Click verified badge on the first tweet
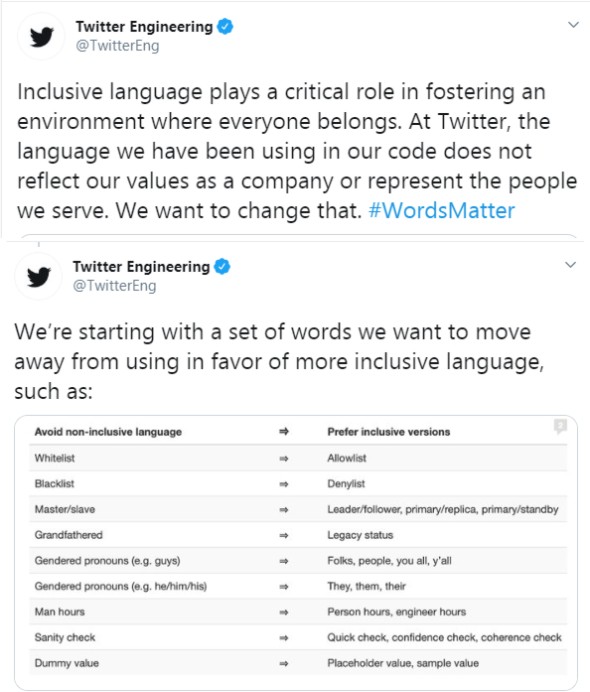This screenshot has height=692, width=590. pos(225,26)
